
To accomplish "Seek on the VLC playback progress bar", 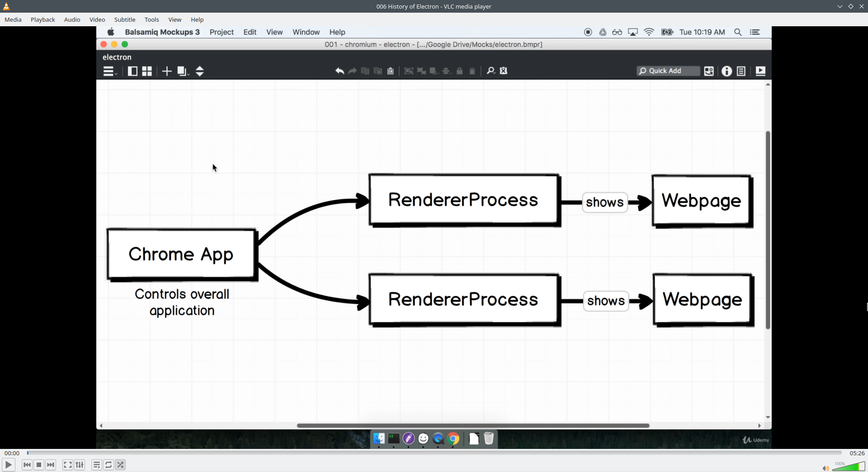I will click(434, 453).
